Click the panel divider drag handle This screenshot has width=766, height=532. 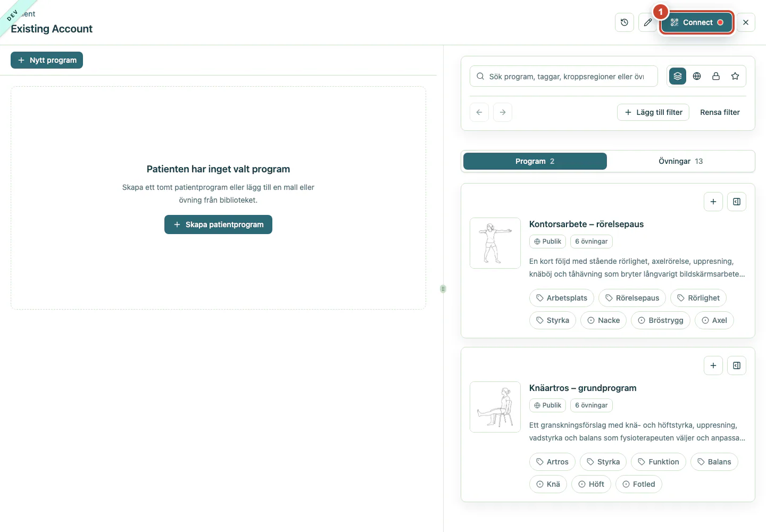(x=443, y=289)
